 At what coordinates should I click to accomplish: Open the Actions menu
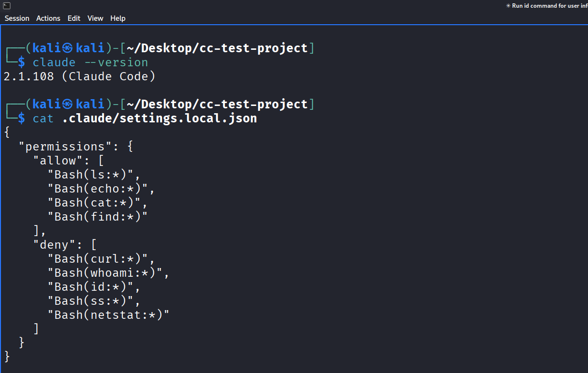click(48, 18)
